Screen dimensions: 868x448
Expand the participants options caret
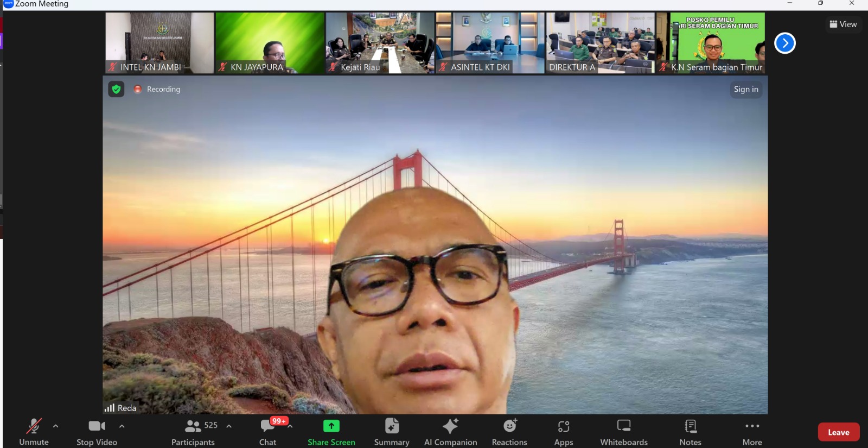(229, 426)
